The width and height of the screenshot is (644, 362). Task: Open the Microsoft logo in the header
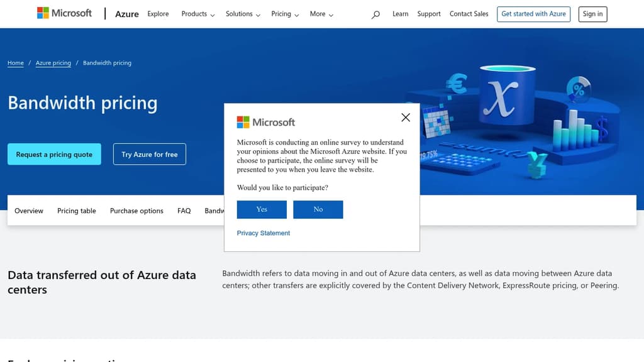(x=65, y=13)
